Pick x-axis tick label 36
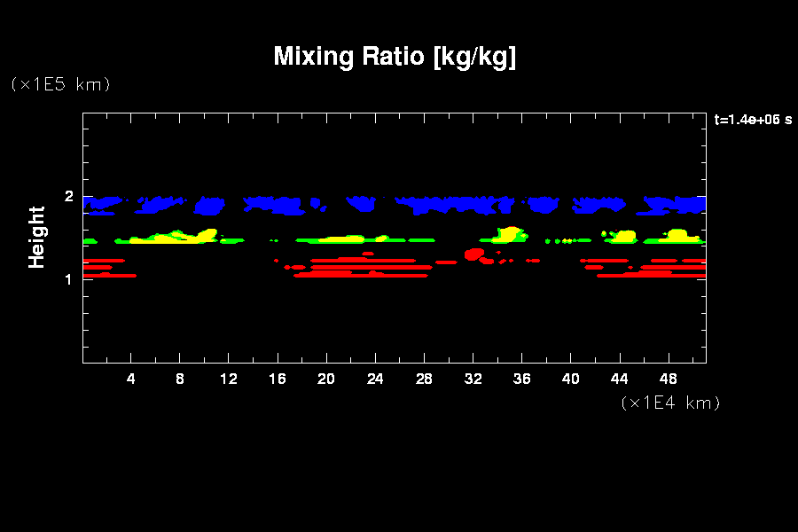The height and width of the screenshot is (532, 798). [x=521, y=379]
